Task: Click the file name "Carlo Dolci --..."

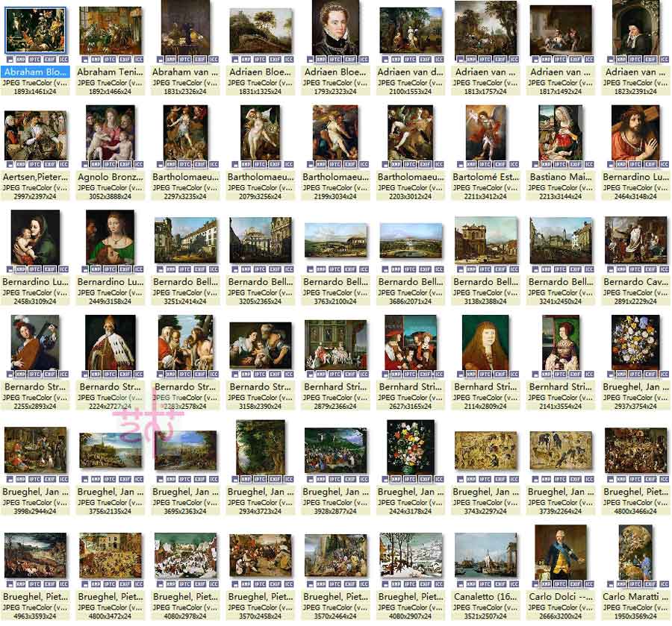Action: [x=561, y=596]
